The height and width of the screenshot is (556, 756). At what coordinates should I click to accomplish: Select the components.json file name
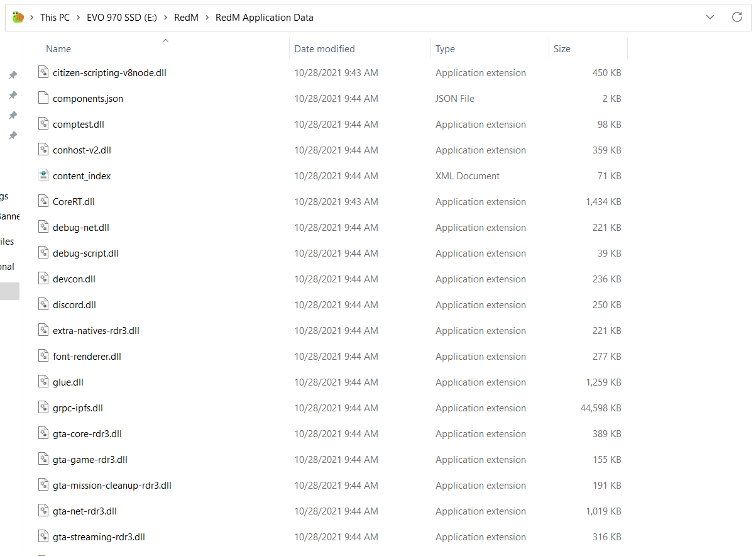(88, 98)
